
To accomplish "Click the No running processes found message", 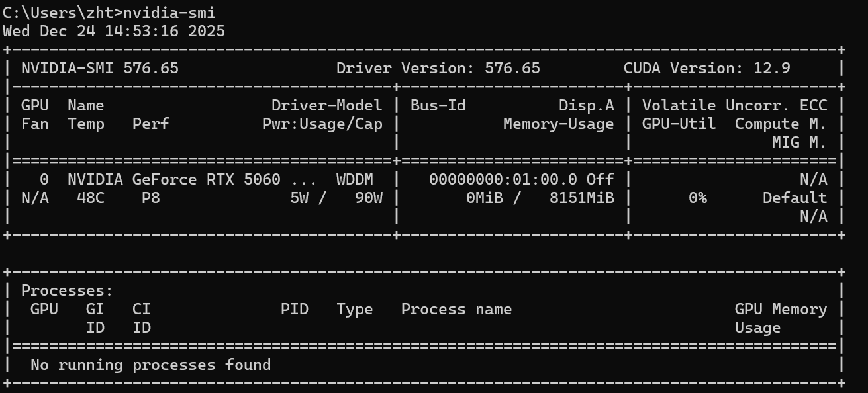I will (151, 365).
